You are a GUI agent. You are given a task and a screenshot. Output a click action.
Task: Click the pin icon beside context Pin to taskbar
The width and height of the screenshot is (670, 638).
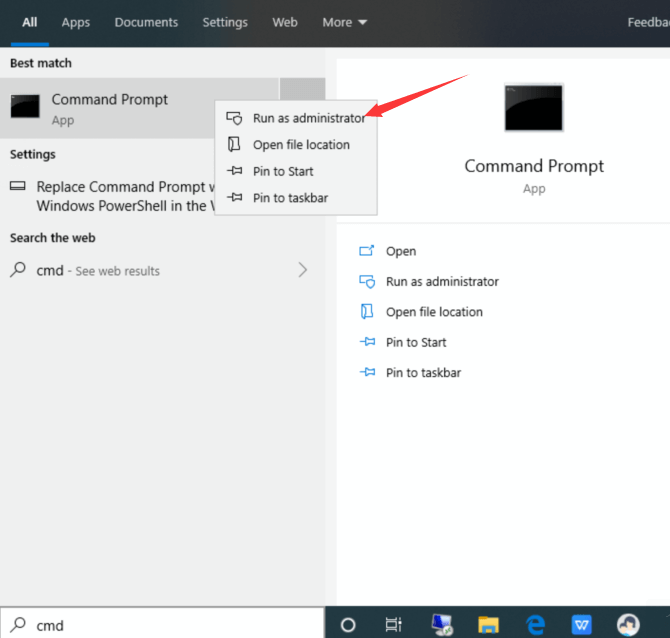tap(235, 197)
